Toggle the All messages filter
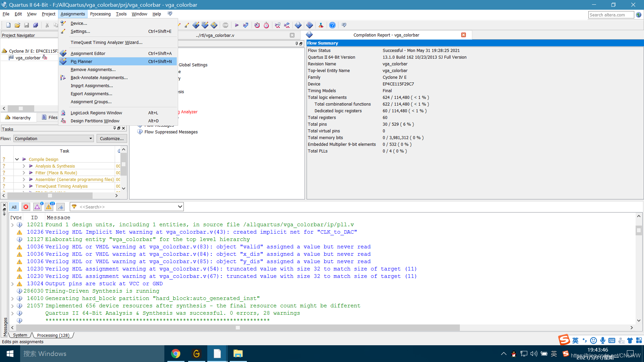The image size is (644, 362). 14,207
